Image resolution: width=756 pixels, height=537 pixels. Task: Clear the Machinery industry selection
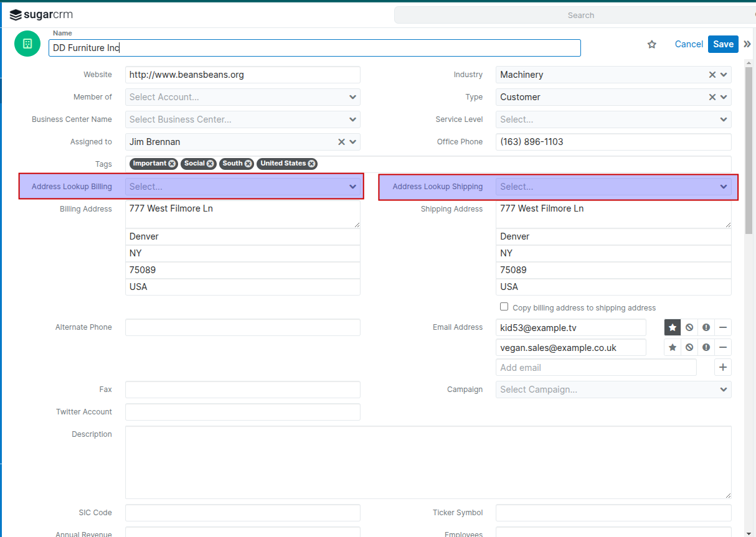pyautogui.click(x=712, y=75)
